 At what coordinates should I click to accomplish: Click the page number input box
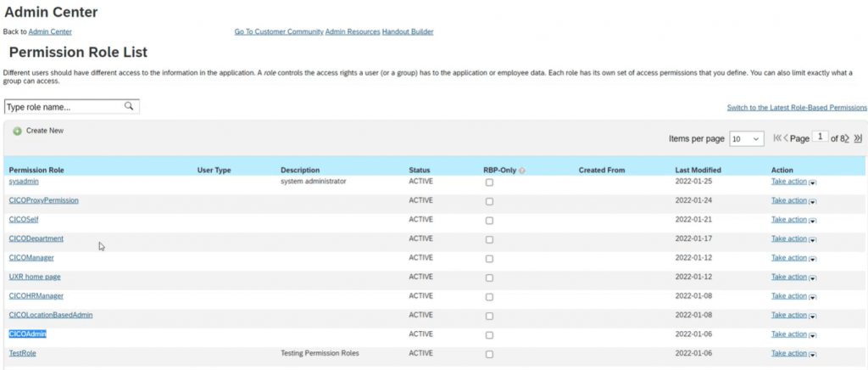821,137
